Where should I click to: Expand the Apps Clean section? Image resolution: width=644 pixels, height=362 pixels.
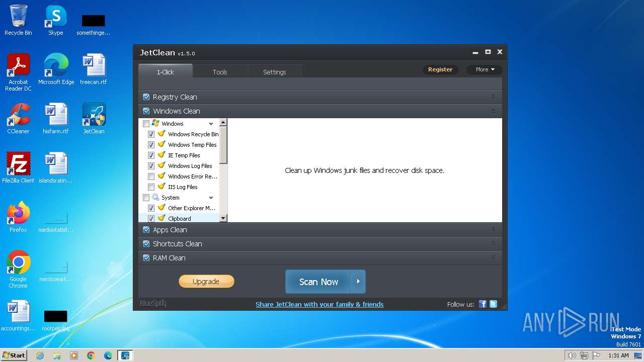pyautogui.click(x=493, y=230)
